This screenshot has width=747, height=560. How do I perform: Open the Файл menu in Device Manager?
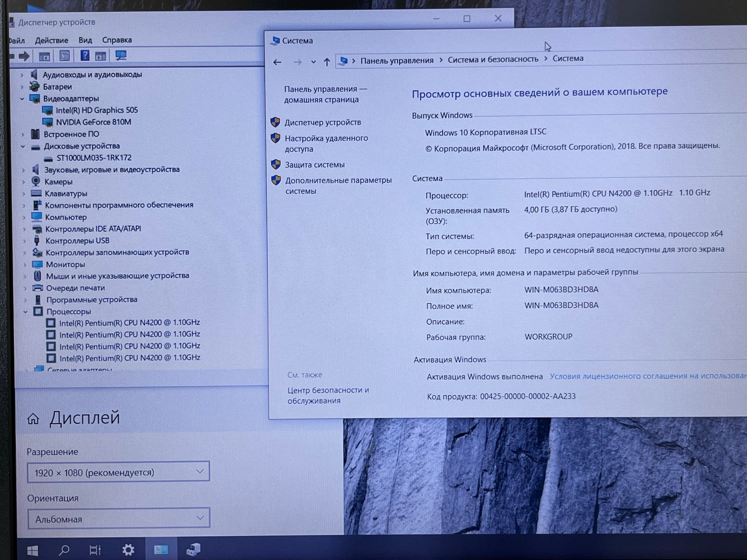[16, 41]
